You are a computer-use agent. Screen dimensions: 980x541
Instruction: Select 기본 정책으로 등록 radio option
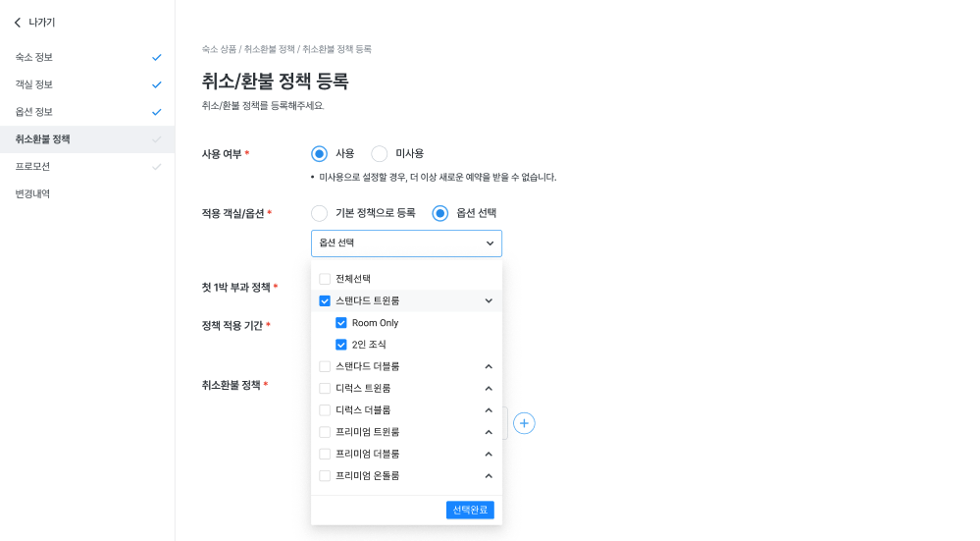[x=319, y=213]
